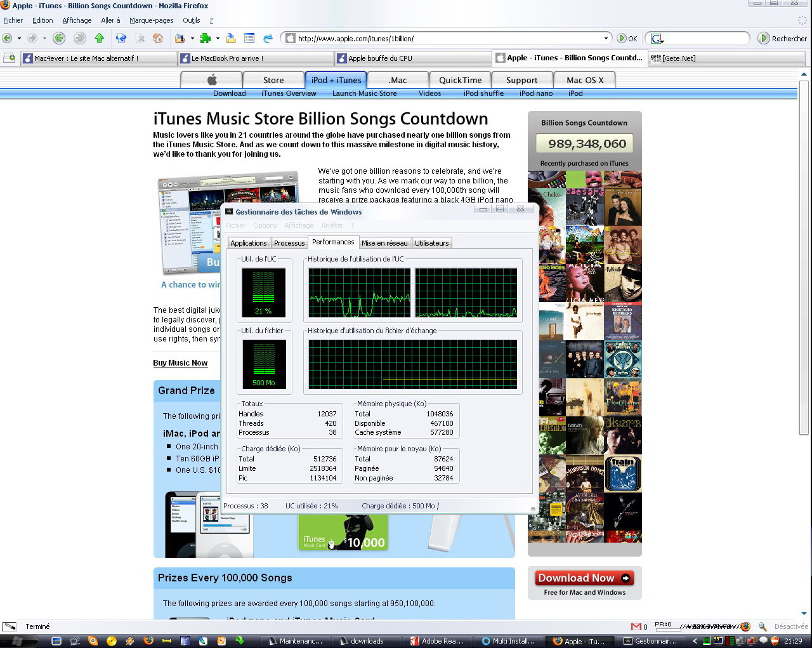Open the Back button history dropdown
Screen dimensions: 812x648
click(19, 38)
